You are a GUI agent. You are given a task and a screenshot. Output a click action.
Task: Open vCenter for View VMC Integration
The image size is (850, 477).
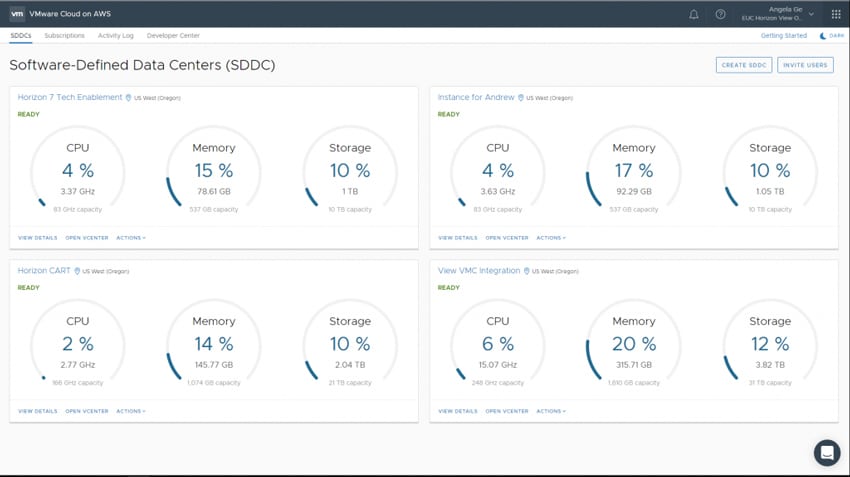coord(507,411)
